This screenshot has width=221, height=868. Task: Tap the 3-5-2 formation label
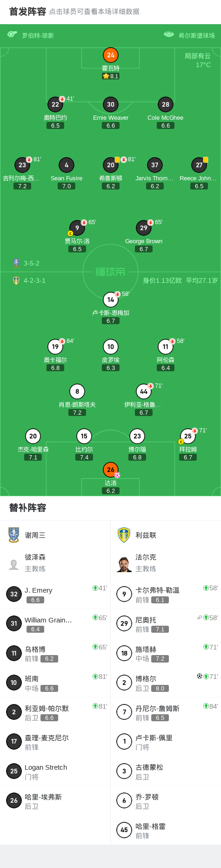click(x=32, y=263)
